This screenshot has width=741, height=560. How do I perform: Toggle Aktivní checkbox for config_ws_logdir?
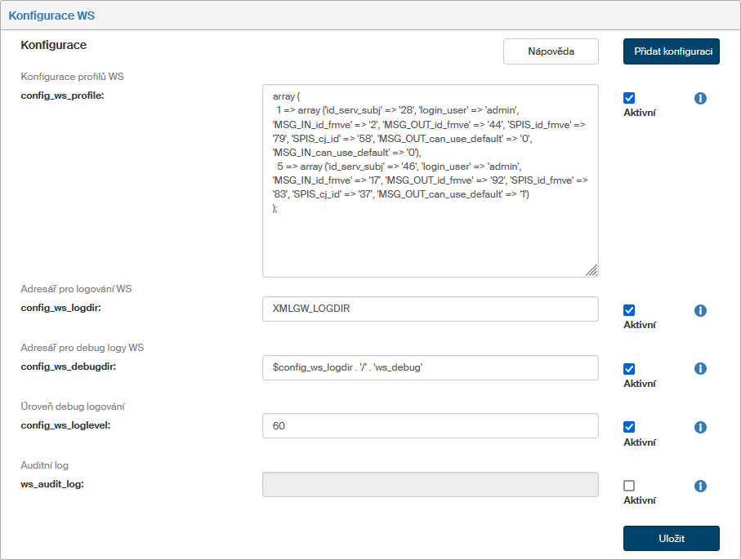point(629,310)
